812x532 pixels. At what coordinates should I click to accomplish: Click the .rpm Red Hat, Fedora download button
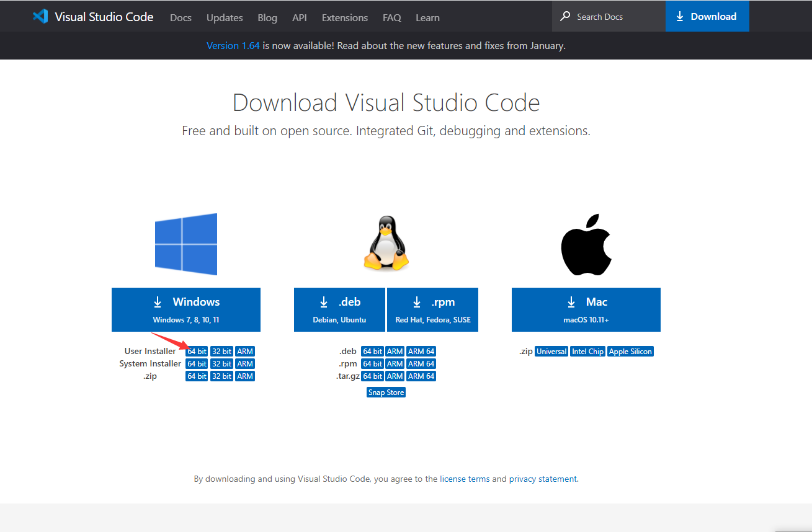(x=433, y=309)
